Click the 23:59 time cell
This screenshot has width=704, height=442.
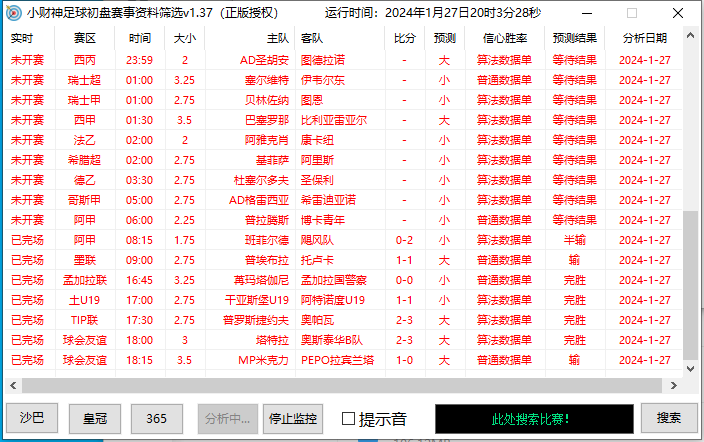[x=140, y=60]
